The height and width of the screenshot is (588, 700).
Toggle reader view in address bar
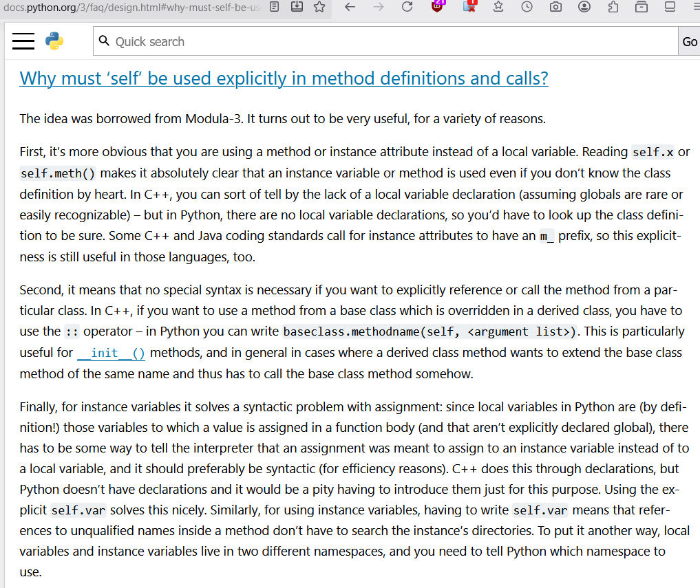(x=274, y=7)
